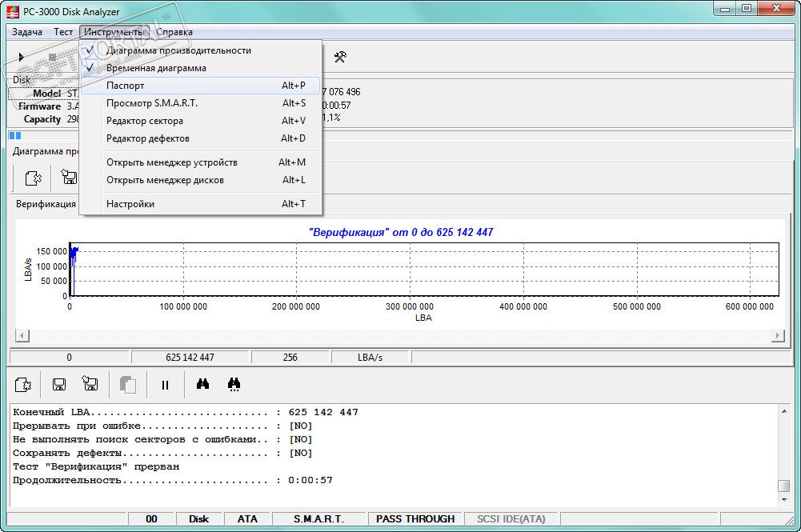Click the binoculars find icon in the log toolbar
Viewport: 801px width, 532px height.
[202, 385]
